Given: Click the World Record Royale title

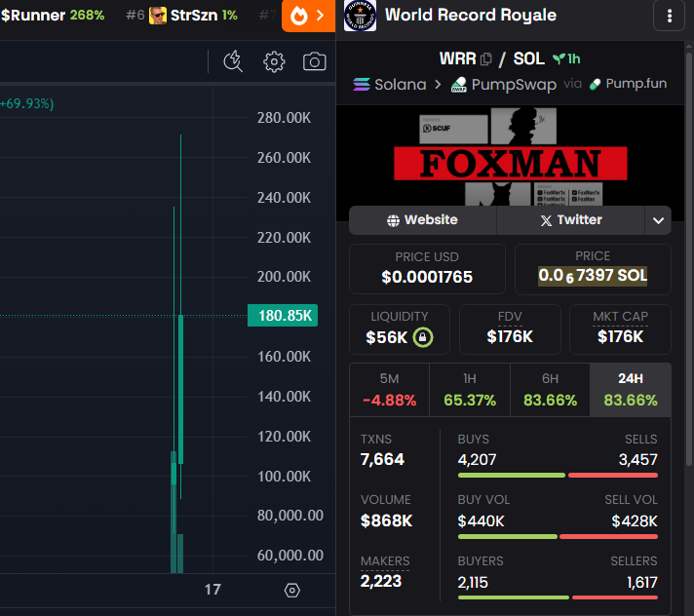Looking at the screenshot, I should click(x=471, y=15).
